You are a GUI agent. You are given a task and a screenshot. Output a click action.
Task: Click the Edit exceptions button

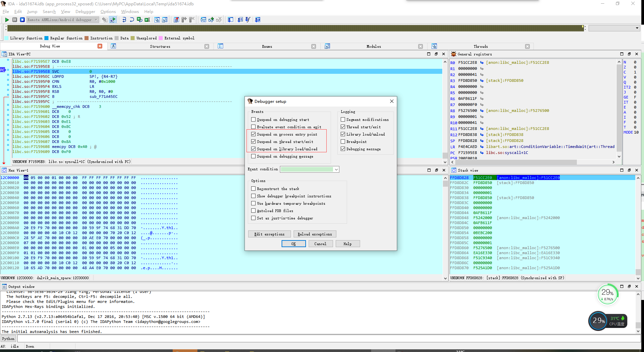coord(269,234)
